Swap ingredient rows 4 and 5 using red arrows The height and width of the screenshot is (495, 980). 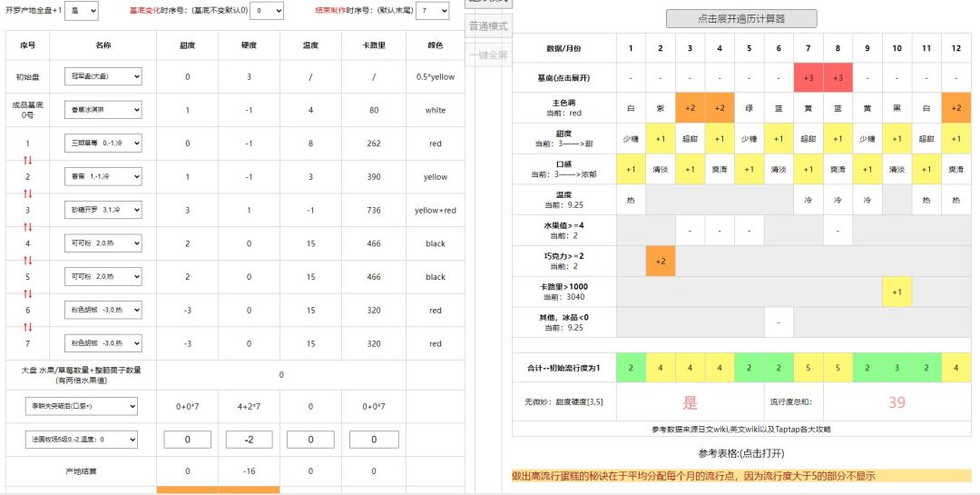click(27, 261)
